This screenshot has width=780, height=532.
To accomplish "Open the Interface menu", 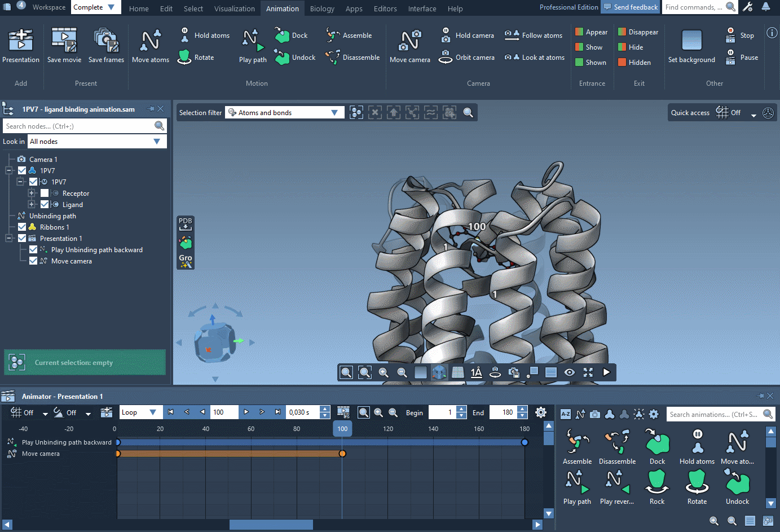I will pyautogui.click(x=422, y=8).
